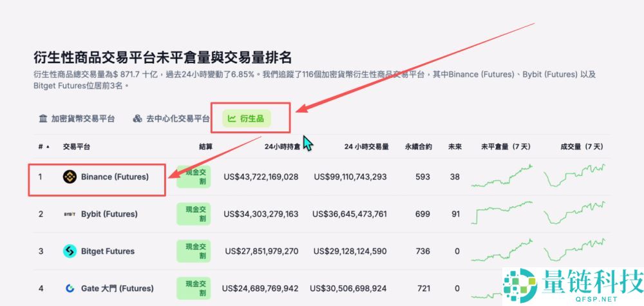Sort by 未來 column header
Image resolution: width=644 pixels, height=306 pixels.
coord(455,147)
